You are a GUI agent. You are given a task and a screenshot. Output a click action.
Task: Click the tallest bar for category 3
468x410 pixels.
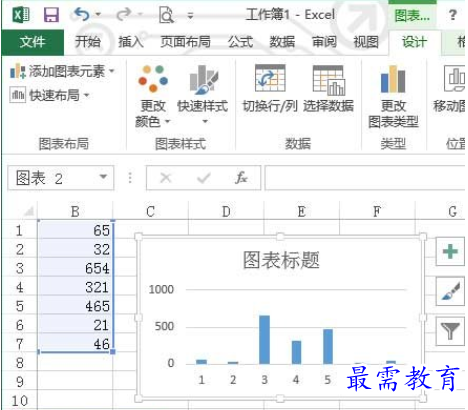pos(265,339)
